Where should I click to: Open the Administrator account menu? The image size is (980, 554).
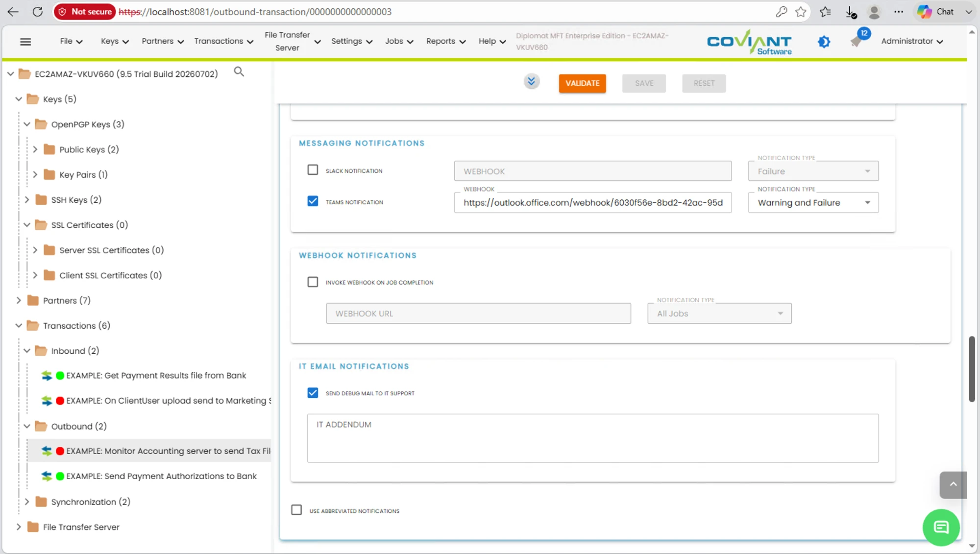coord(912,41)
